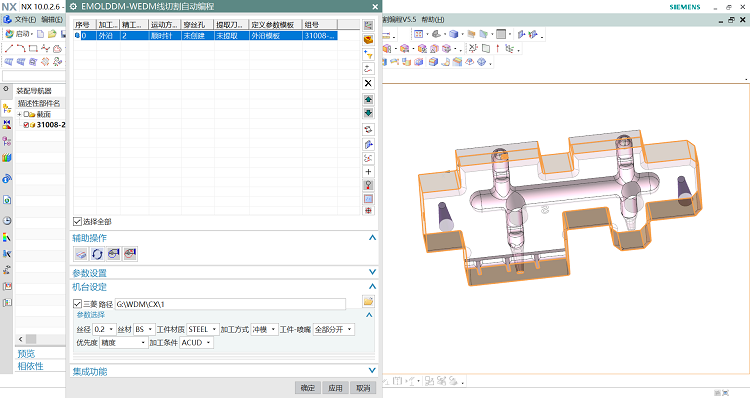This screenshot has height=398, width=750.
Task: Browse for output path with the folder icon
Action: pos(368,302)
